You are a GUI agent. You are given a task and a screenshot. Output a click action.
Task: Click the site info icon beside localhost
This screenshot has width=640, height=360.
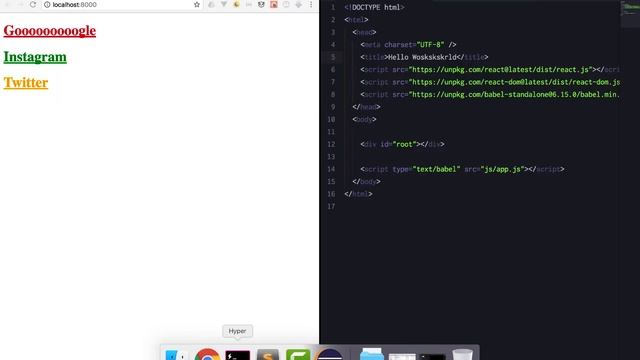tap(47, 4)
